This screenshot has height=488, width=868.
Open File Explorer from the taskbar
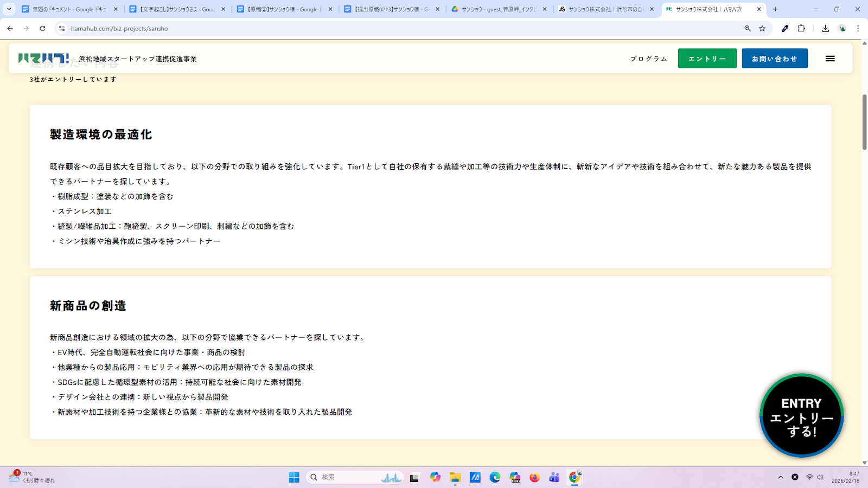(x=455, y=477)
